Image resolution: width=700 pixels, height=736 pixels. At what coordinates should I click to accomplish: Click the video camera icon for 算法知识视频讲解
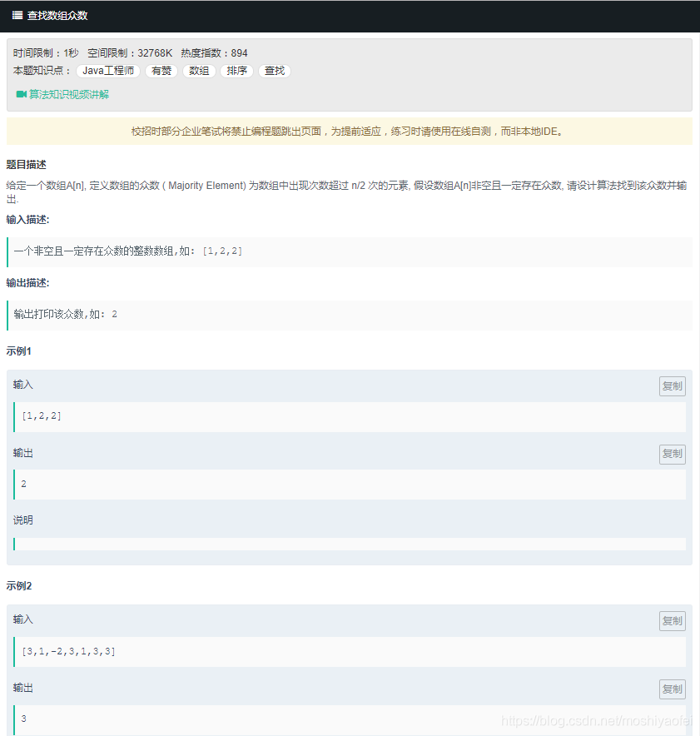coord(21,94)
